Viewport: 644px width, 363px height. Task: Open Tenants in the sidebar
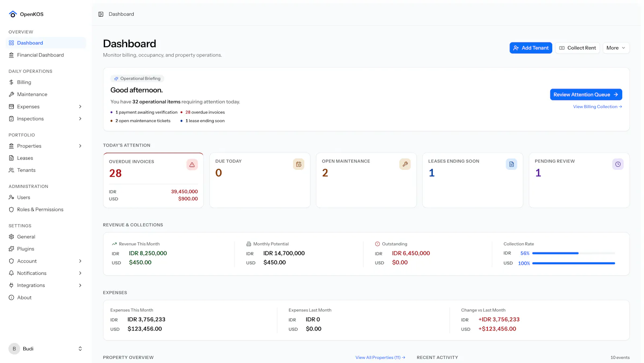tap(46, 170)
